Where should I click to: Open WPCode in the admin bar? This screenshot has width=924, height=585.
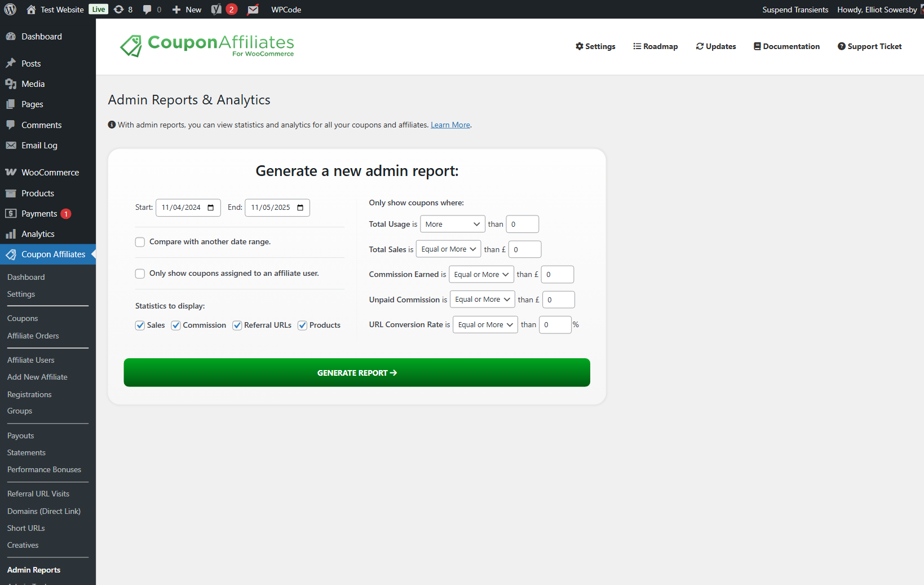(286, 10)
